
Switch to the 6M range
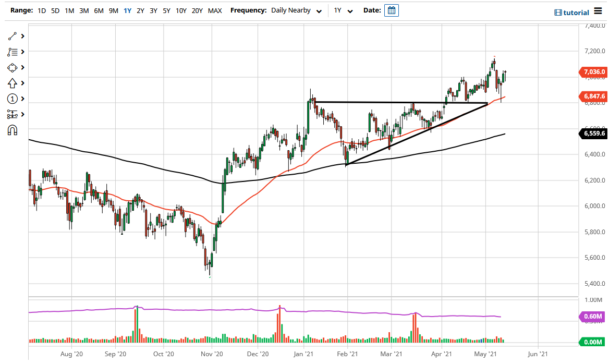point(99,10)
